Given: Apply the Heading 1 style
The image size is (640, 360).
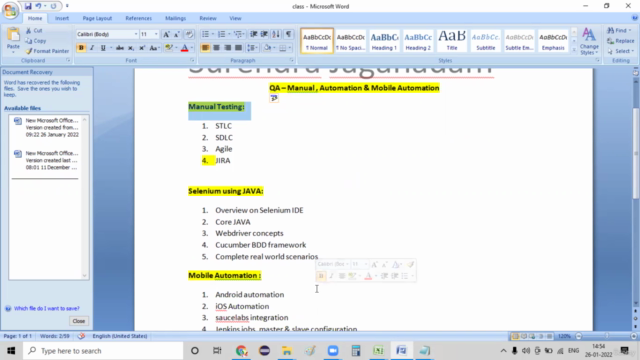Looking at the screenshot, I should 384,41.
